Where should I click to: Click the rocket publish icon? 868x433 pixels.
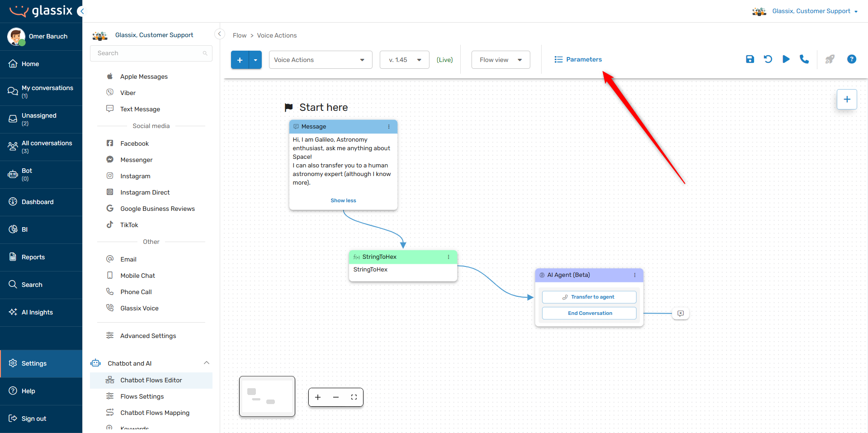830,59
